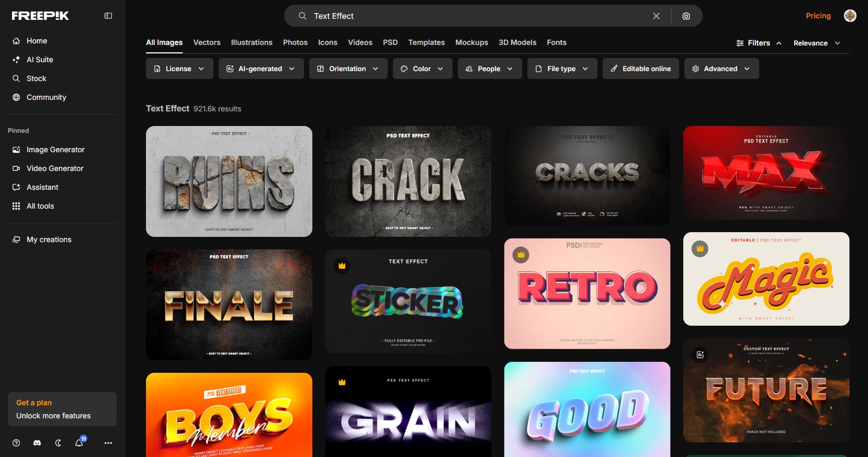The image size is (868, 457).
Task: Toggle dark mode moon icon
Action: (x=58, y=443)
